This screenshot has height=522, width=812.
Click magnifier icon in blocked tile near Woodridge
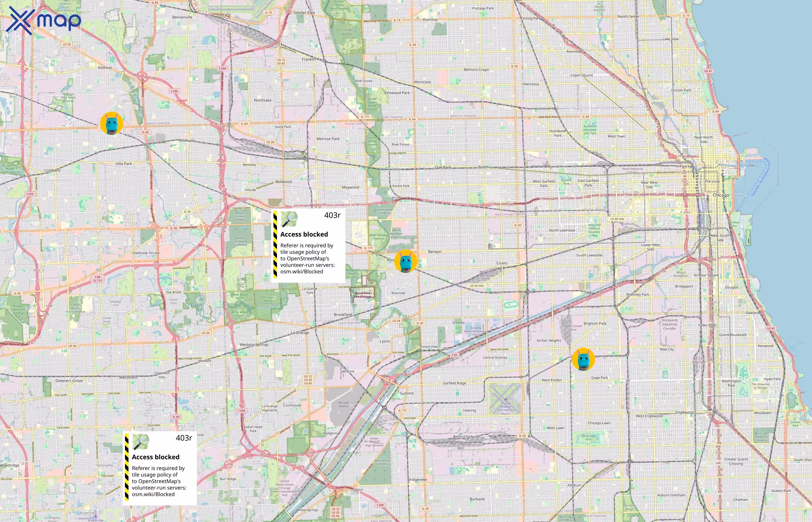click(141, 442)
